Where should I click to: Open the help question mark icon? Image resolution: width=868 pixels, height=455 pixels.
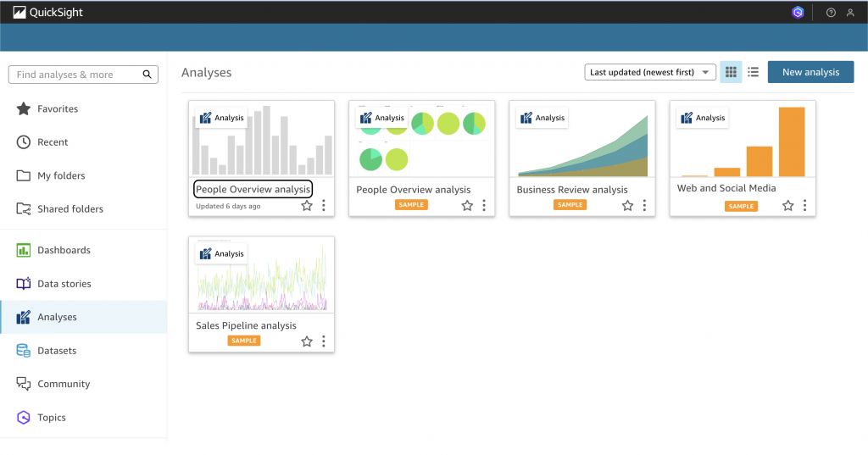pos(831,13)
